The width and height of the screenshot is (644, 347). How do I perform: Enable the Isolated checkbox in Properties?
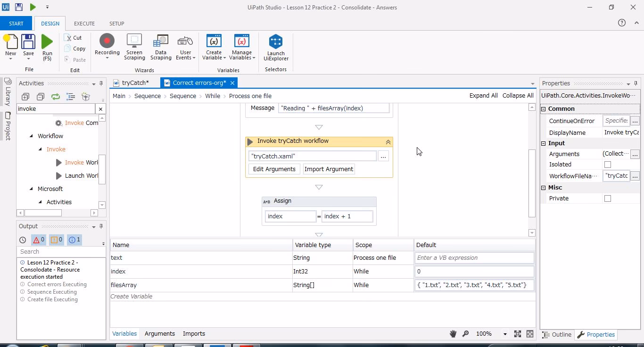coord(608,164)
